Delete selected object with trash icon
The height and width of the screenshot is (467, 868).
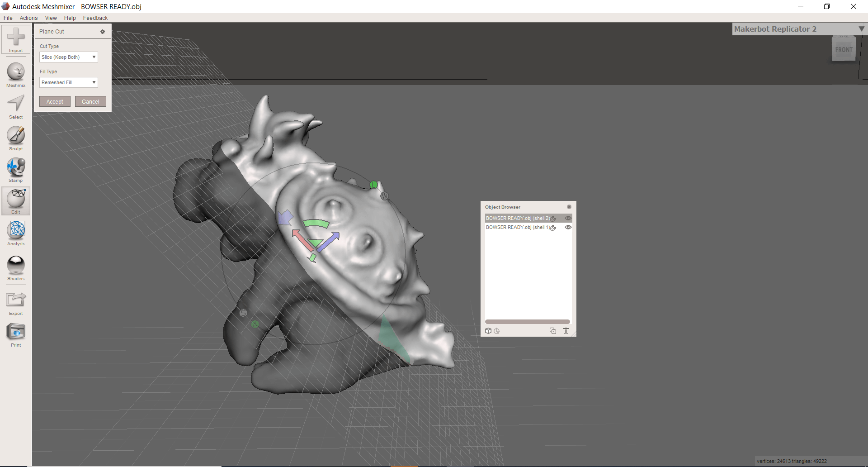tap(566, 331)
